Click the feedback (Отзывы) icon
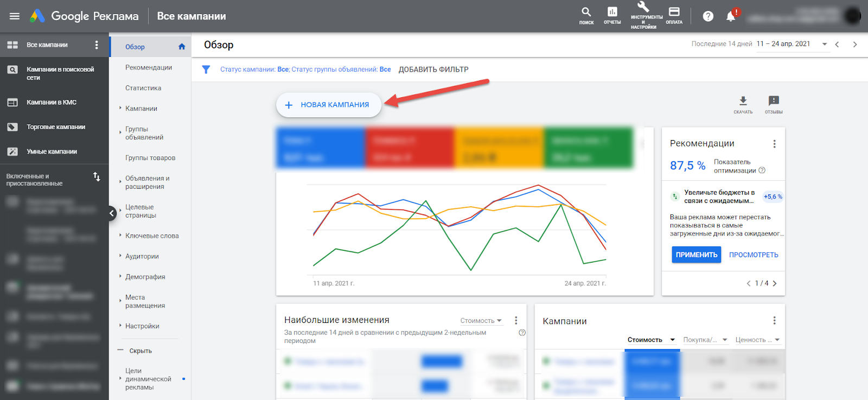The image size is (868, 400). [774, 101]
